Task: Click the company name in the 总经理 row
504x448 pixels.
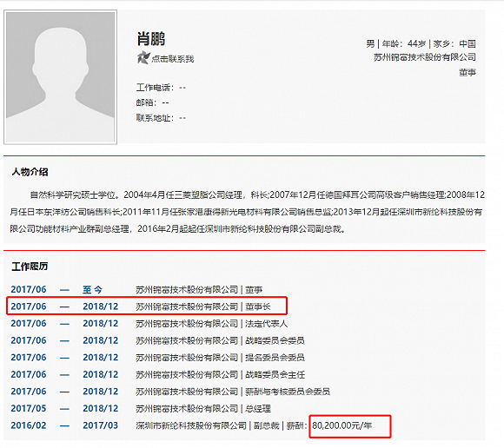Action: pos(187,409)
